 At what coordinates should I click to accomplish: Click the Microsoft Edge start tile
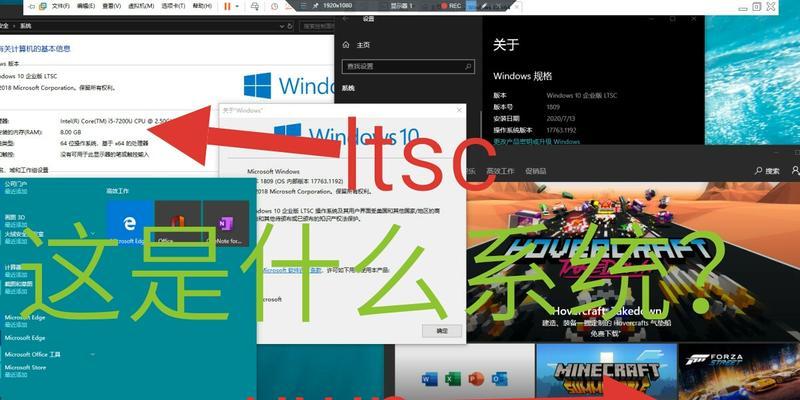coord(130,223)
